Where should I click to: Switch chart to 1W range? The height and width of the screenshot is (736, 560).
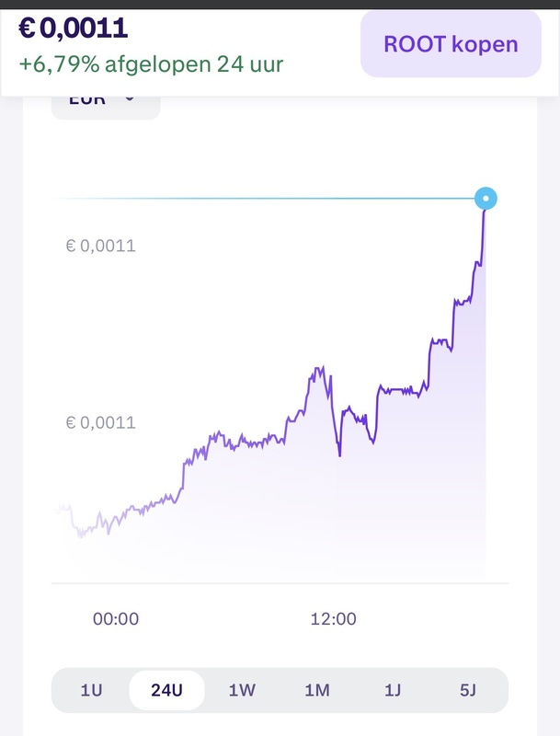[242, 691]
